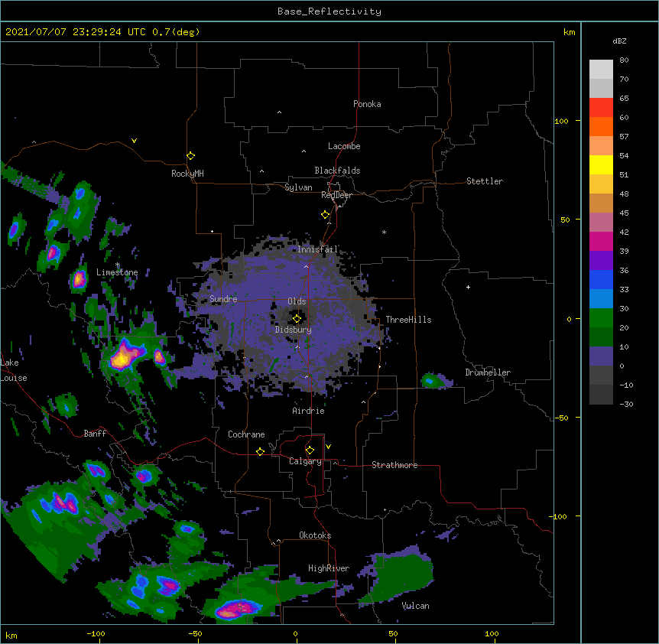Click the Banff label
This screenshot has height=644, width=659.
[95, 434]
